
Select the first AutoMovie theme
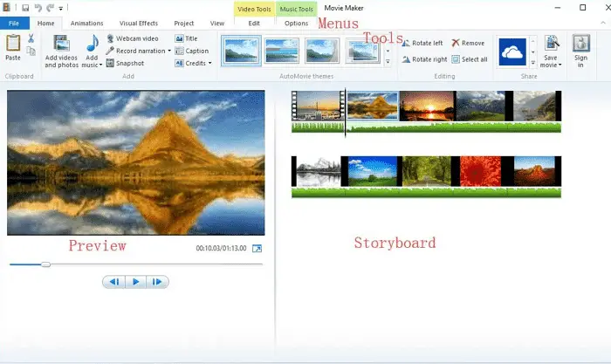241,51
